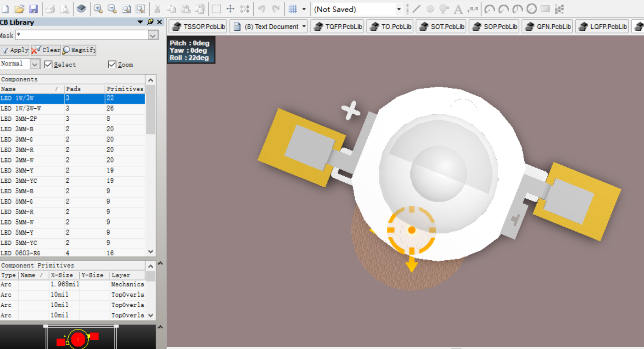This screenshot has width=644, height=349.
Task: Click the grid settings icon
Action: tap(293, 9)
